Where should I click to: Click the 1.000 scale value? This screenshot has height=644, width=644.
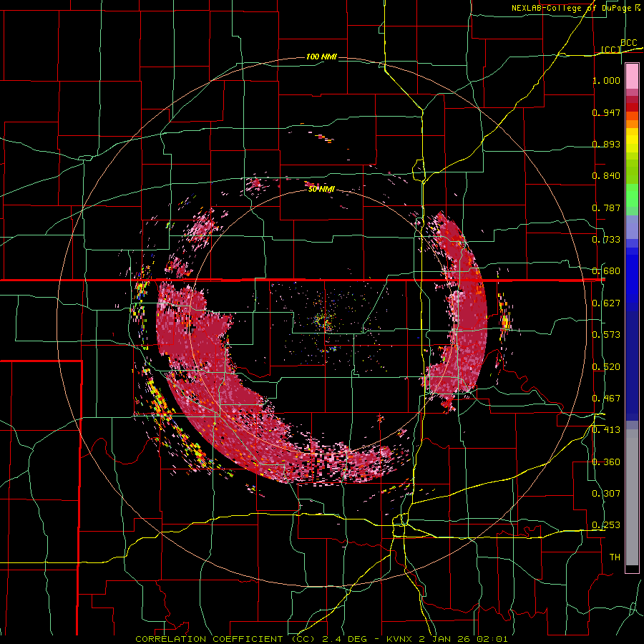pyautogui.click(x=606, y=80)
